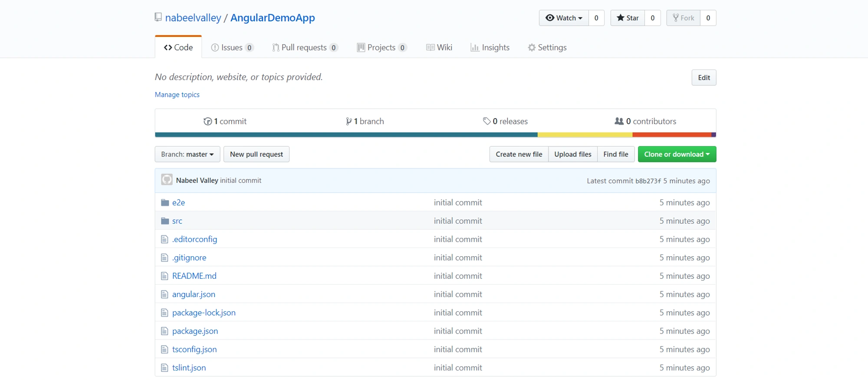Image resolution: width=868 pixels, height=380 pixels.
Task: Click the yellow segment of the language bar
Action: point(585,135)
